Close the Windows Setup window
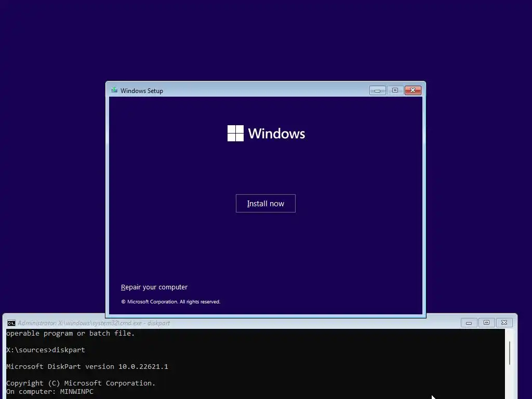This screenshot has width=532, height=399. click(413, 90)
